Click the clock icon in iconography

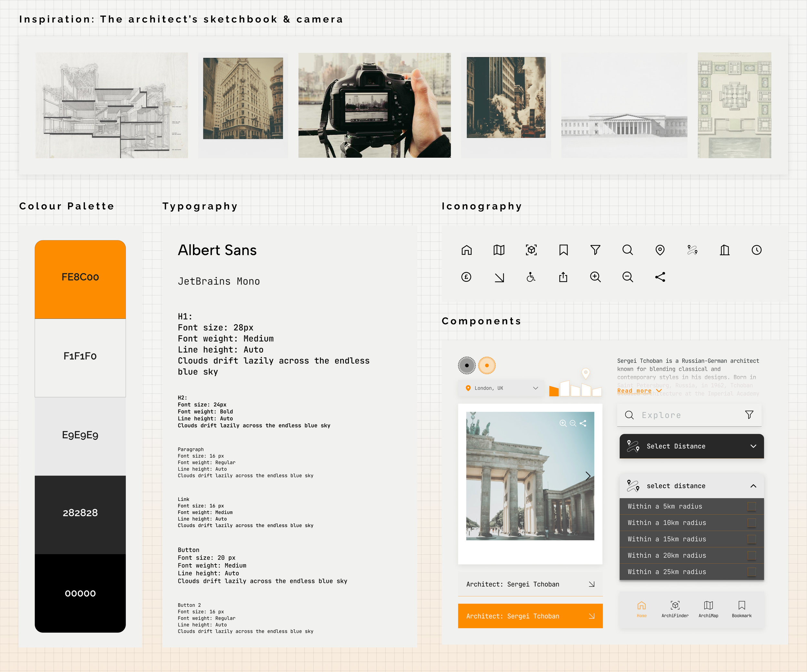(756, 250)
